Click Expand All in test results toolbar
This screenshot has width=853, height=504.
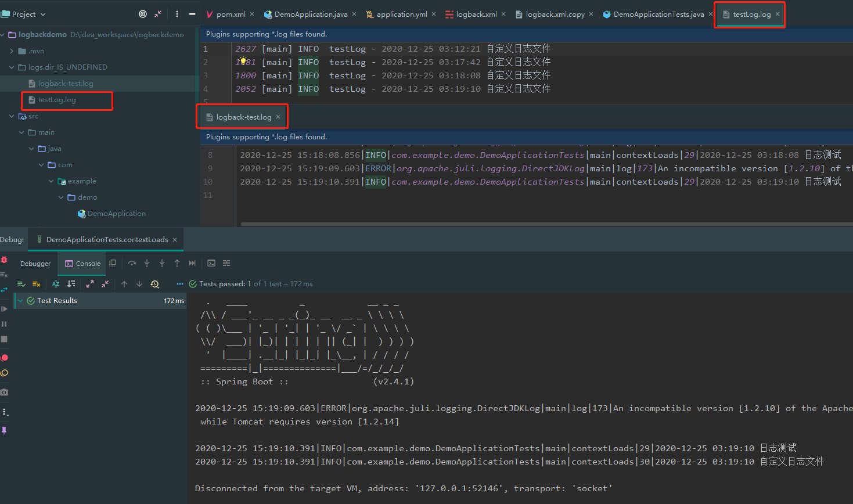pyautogui.click(x=90, y=284)
